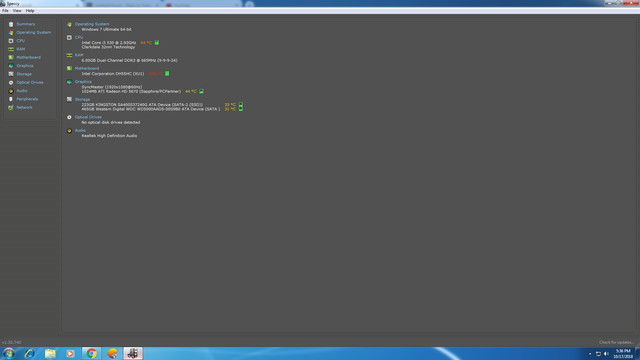The image size is (640, 360).
Task: Click the taskbar clock and date
Action: (x=623, y=353)
